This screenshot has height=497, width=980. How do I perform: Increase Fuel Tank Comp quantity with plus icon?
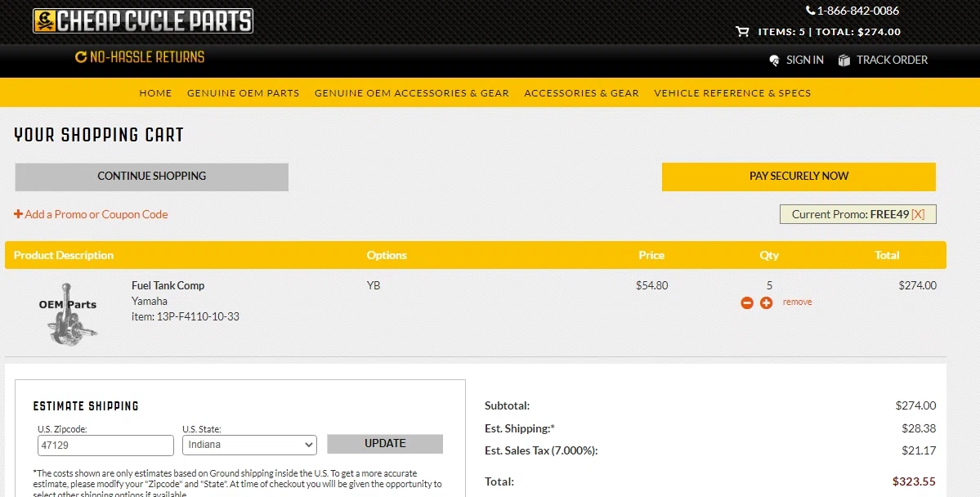[x=766, y=302]
